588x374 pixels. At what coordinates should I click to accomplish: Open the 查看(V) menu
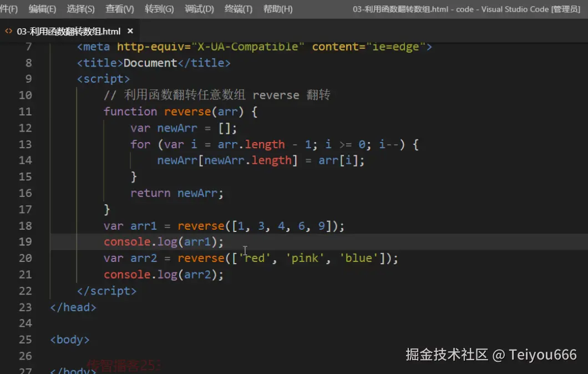click(120, 9)
